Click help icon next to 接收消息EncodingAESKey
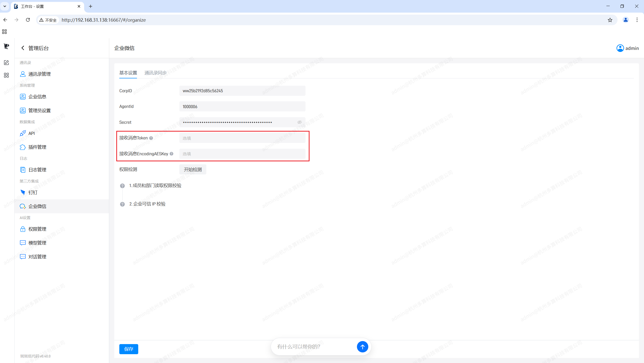 point(172,154)
